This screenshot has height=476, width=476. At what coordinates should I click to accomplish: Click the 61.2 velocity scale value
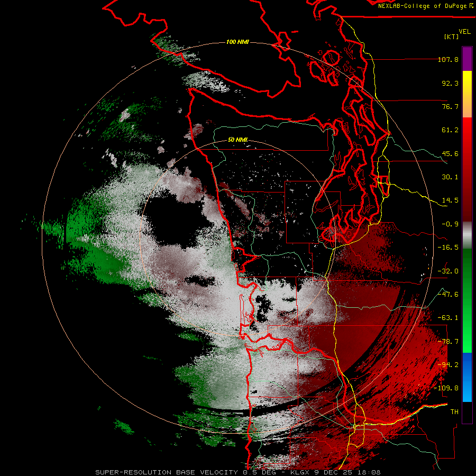[450, 130]
